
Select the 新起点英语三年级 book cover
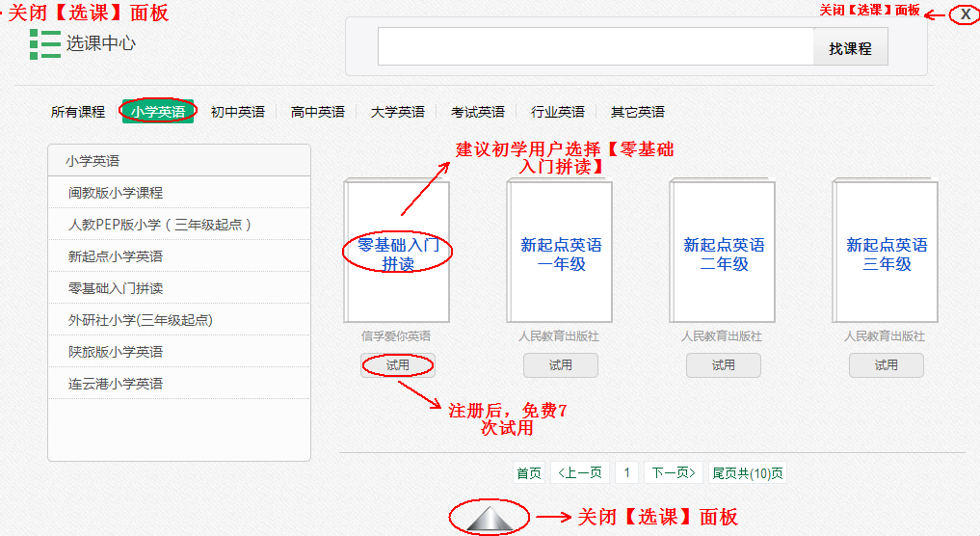887,253
